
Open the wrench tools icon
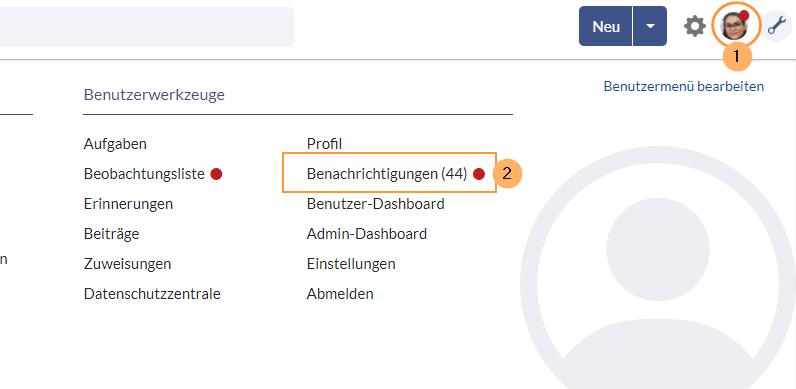[x=777, y=26]
